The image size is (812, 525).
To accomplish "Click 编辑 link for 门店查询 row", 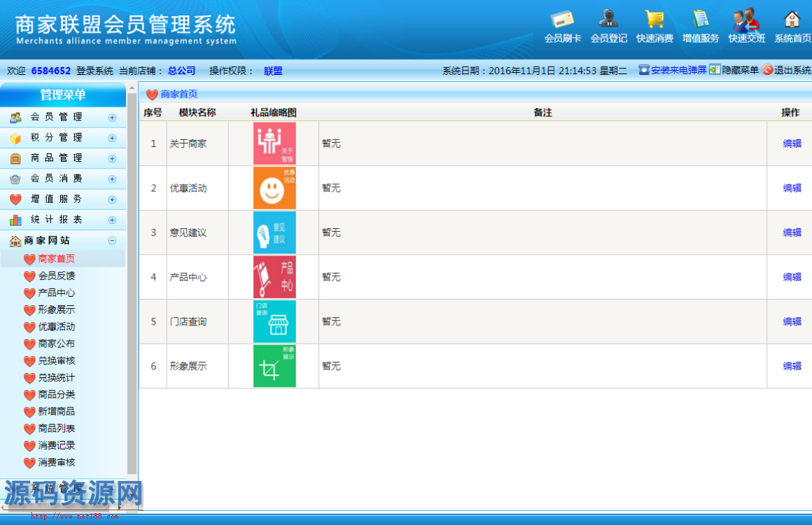I will [792, 321].
